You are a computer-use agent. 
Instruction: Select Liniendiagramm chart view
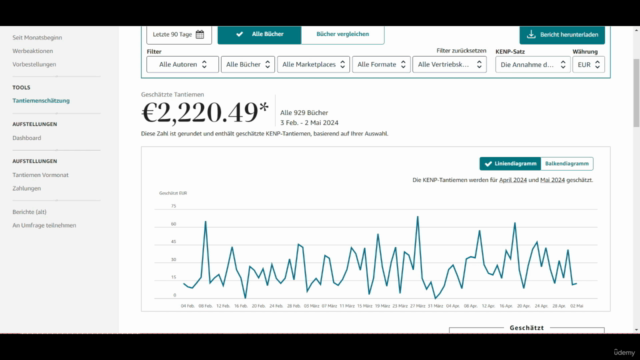510,164
